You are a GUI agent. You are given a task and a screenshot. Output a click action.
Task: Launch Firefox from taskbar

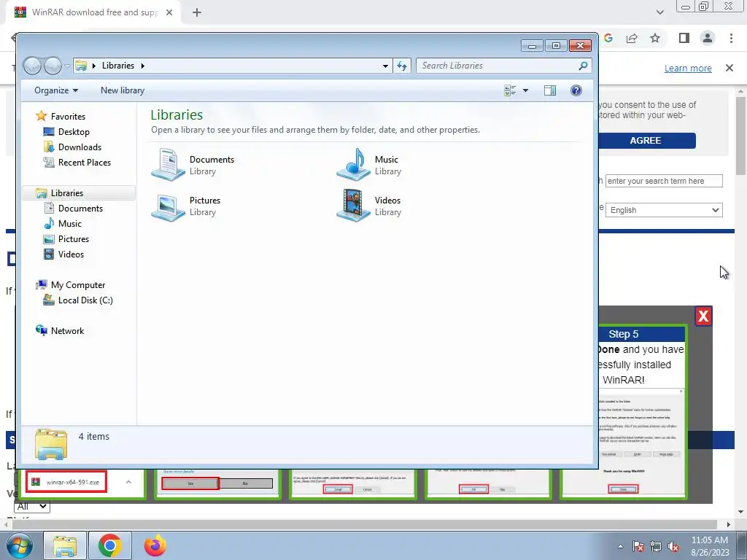click(x=155, y=545)
